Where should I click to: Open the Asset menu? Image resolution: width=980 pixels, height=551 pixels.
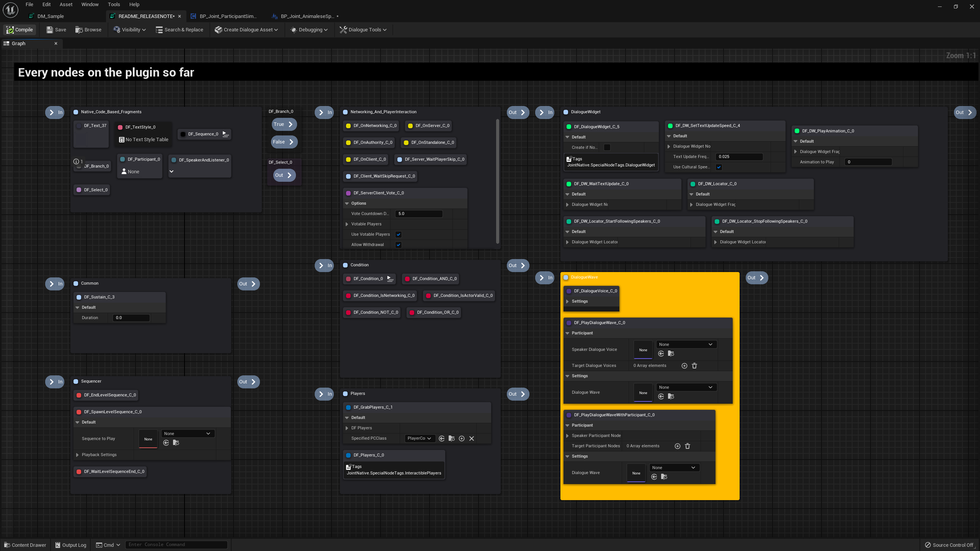click(66, 5)
